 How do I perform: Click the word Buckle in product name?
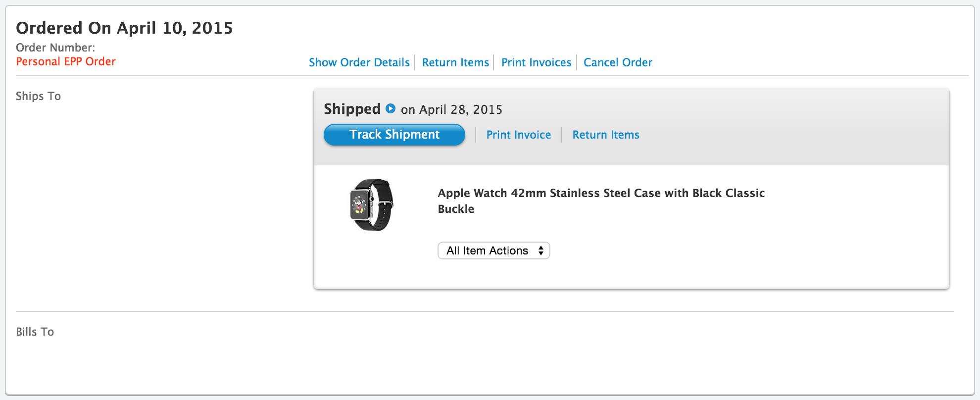tap(456, 209)
